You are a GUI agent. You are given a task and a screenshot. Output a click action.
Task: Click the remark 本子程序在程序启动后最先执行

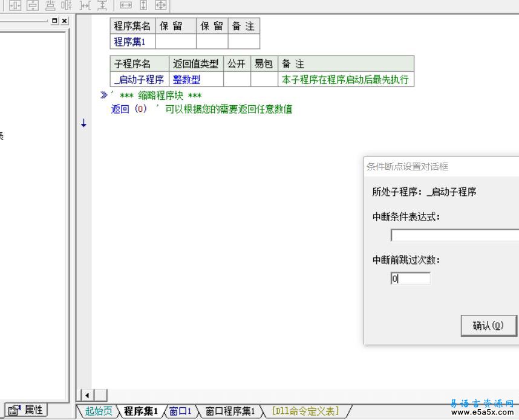click(345, 79)
